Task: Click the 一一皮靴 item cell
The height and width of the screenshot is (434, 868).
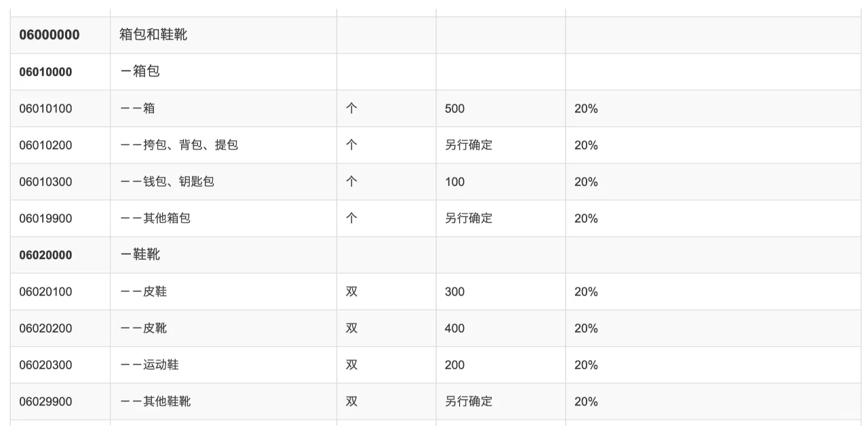Action: click(x=144, y=328)
